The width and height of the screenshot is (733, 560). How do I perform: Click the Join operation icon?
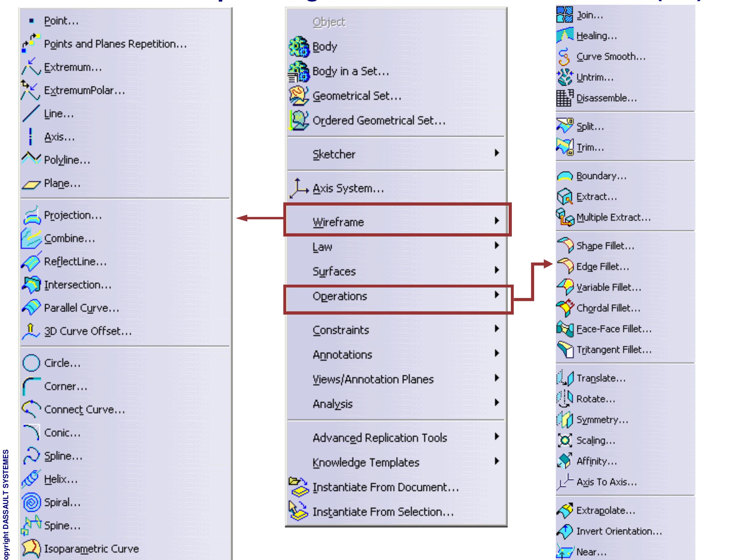click(565, 15)
